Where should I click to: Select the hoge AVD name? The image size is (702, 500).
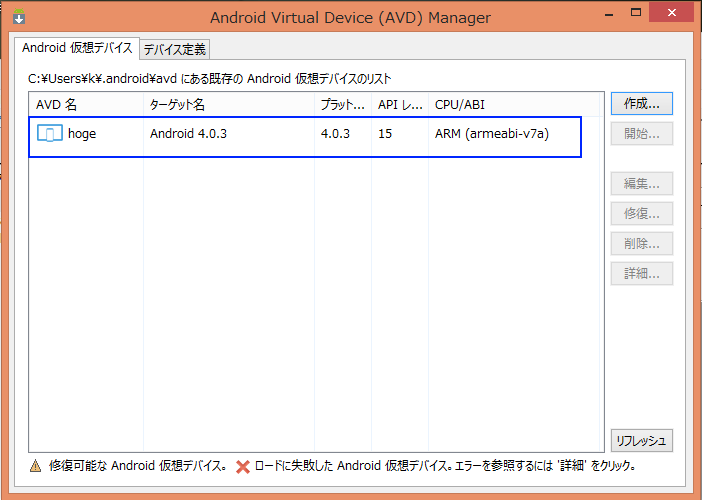82,134
